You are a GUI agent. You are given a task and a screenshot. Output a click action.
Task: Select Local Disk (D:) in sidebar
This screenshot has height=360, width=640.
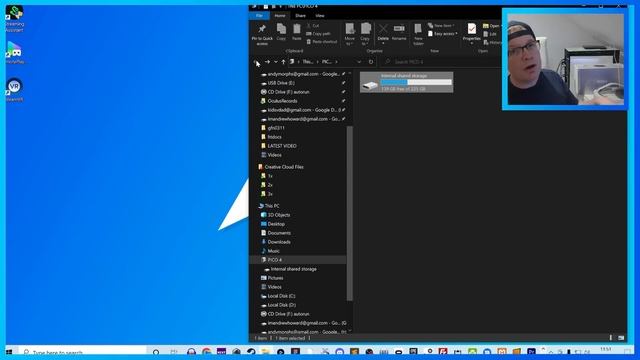click(x=281, y=305)
